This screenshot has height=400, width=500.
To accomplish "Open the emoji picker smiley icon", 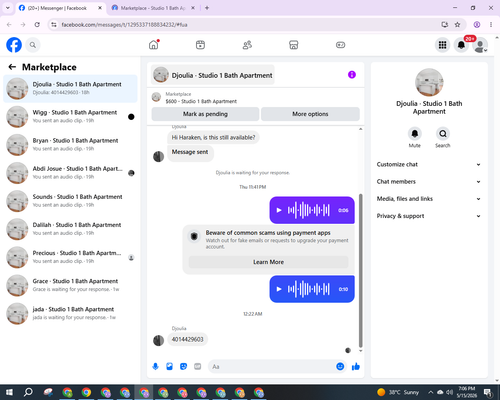I will tap(340, 367).
